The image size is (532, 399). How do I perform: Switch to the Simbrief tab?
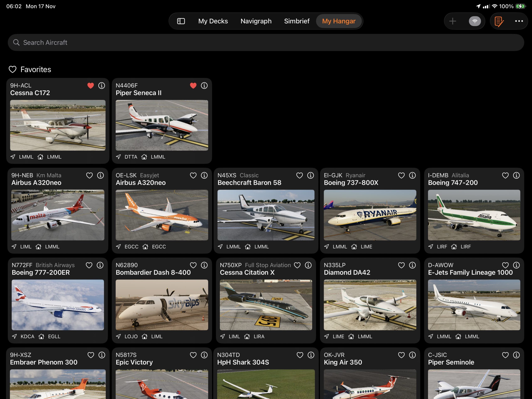click(x=297, y=21)
